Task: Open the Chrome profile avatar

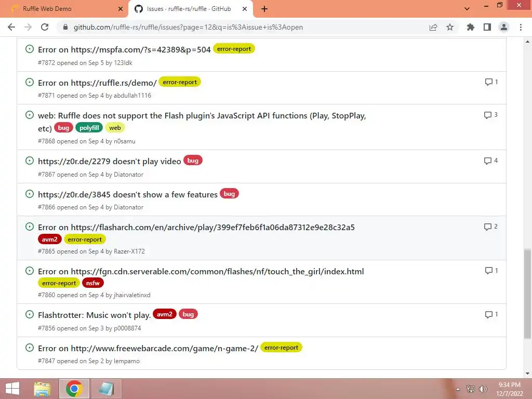Action: click(504, 27)
